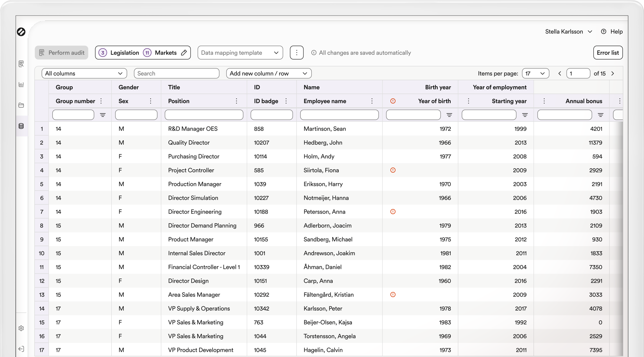The width and height of the screenshot is (644, 357).
Task: Click error warning icon in Siirtola, Fiona row
Action: coord(393,170)
